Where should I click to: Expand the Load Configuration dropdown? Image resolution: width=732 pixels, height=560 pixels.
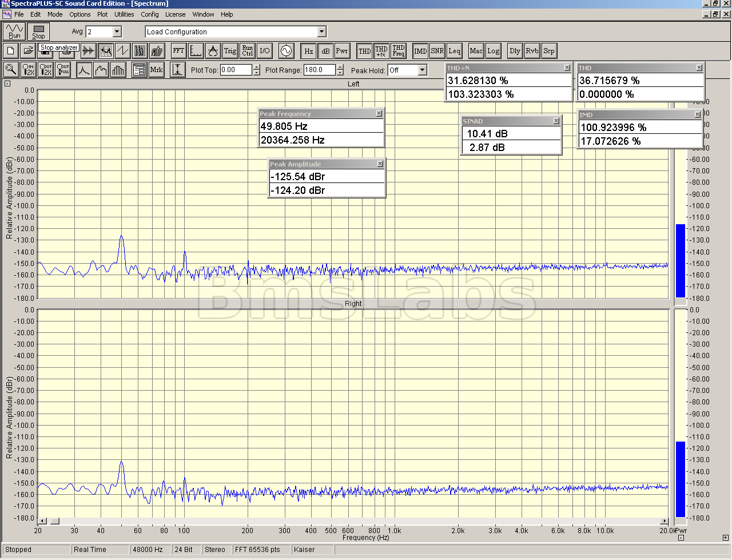[x=321, y=32]
